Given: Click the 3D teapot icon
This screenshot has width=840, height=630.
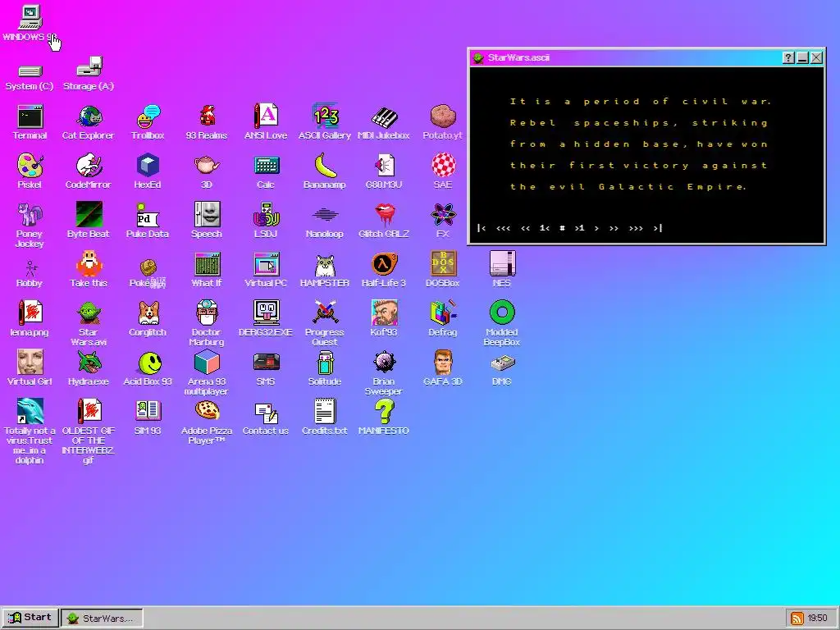Looking at the screenshot, I should click(x=207, y=171).
